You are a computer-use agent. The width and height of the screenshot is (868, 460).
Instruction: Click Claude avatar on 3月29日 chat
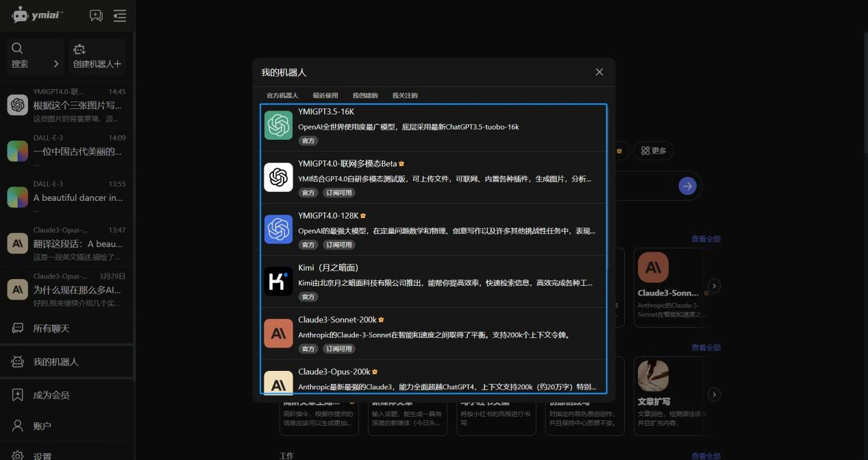tap(18, 289)
